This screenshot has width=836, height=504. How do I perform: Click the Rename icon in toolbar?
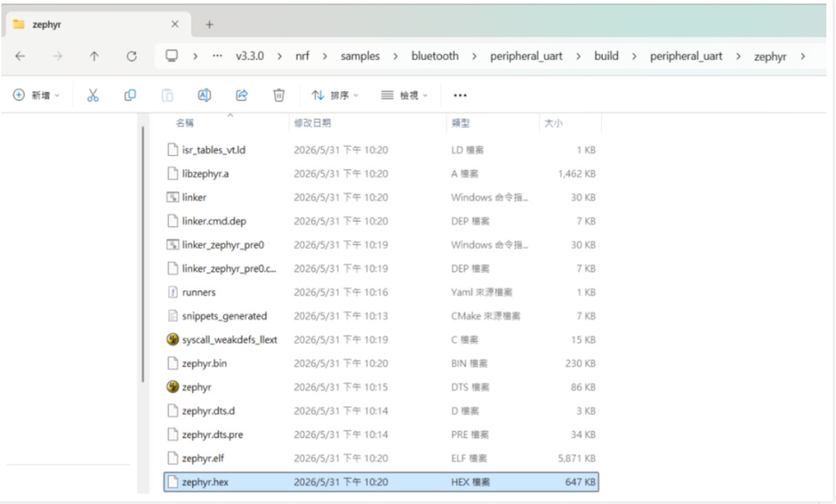[204, 96]
